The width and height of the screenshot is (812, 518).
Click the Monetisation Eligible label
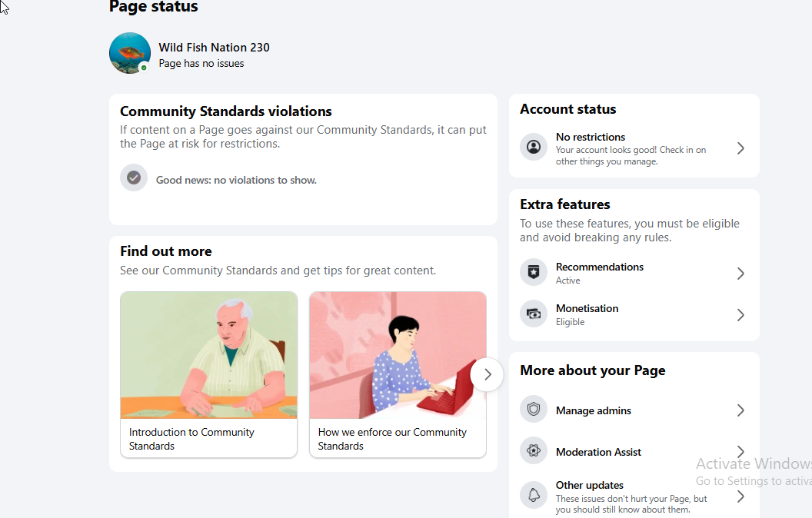coord(570,322)
